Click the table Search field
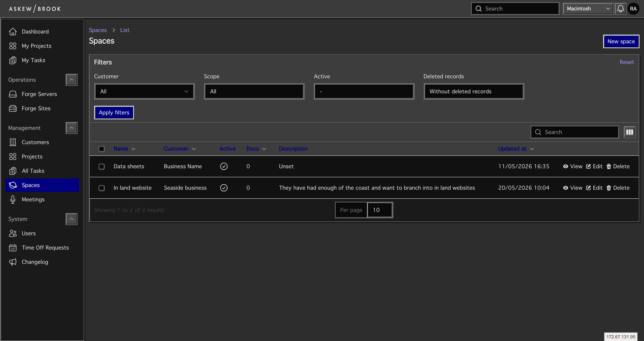The width and height of the screenshot is (644, 341). pos(575,132)
